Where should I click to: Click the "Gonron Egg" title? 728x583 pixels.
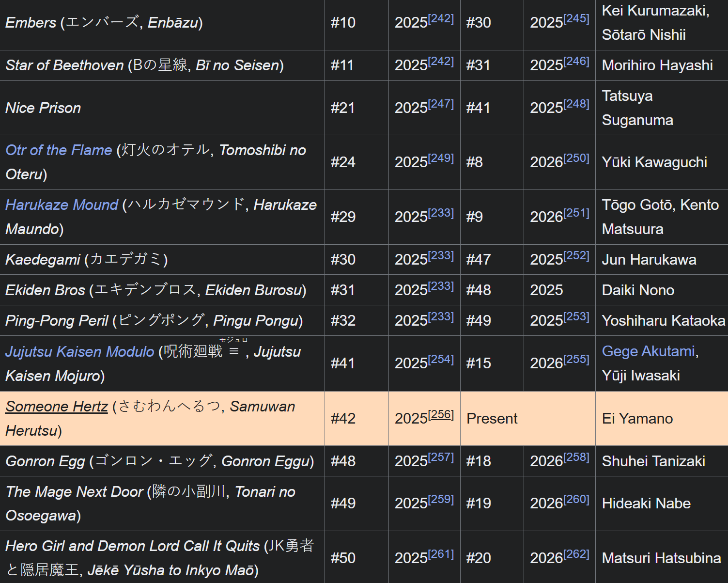pyautogui.click(x=46, y=461)
